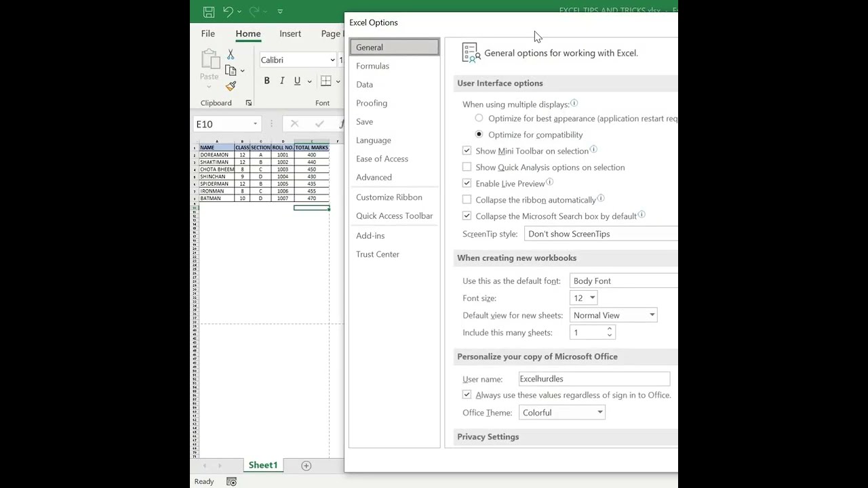
Task: Toggle Bold formatting
Action: click(x=267, y=81)
